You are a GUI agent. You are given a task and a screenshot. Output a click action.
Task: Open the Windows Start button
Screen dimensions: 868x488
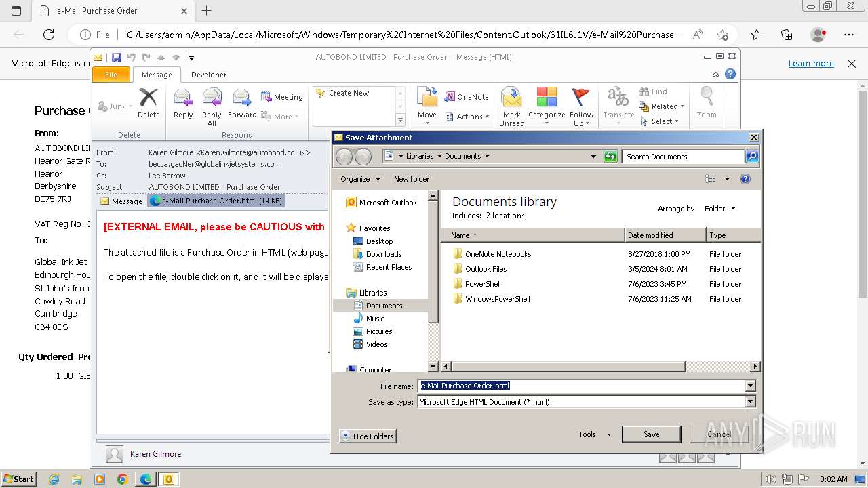pos(18,479)
